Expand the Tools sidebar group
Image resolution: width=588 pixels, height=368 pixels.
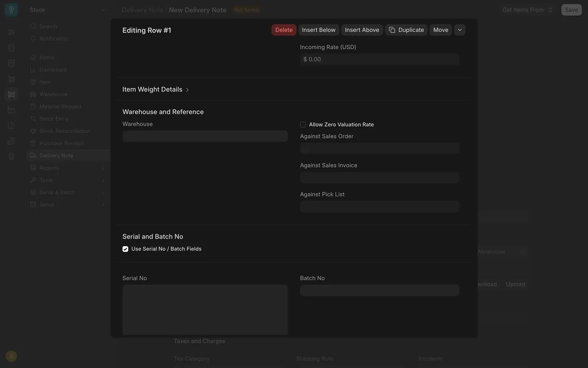[68, 180]
